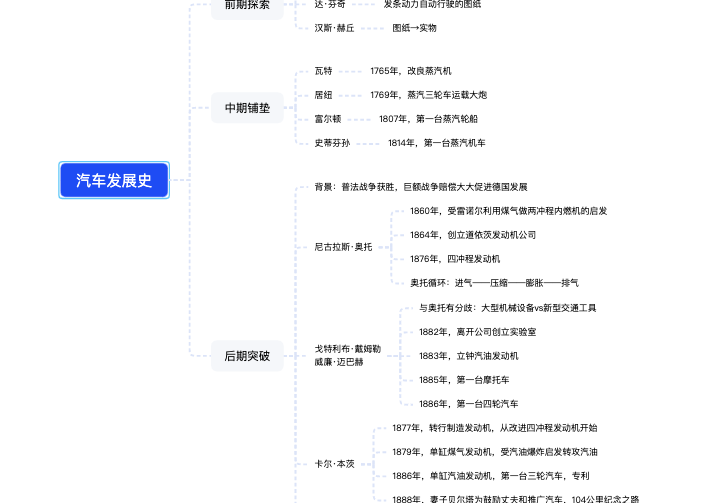Screen dimensions: 704x503
Task: Select 1765年,改良蒸汽机 text
Action: (411, 71)
